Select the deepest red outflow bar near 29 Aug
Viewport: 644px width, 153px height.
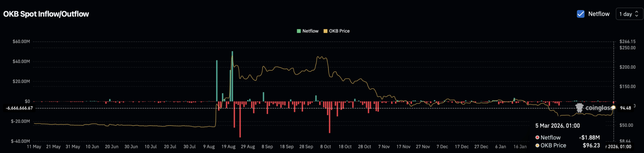tap(240, 119)
